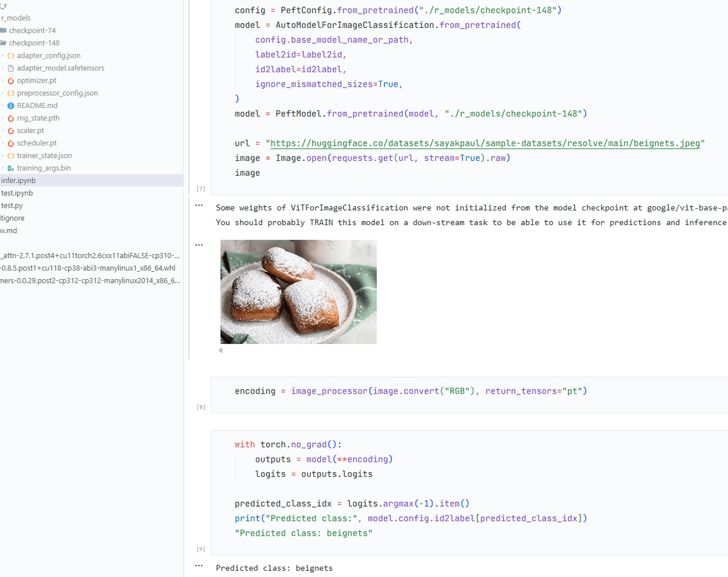Click the beignets image output
728x577 pixels.
[x=298, y=292]
